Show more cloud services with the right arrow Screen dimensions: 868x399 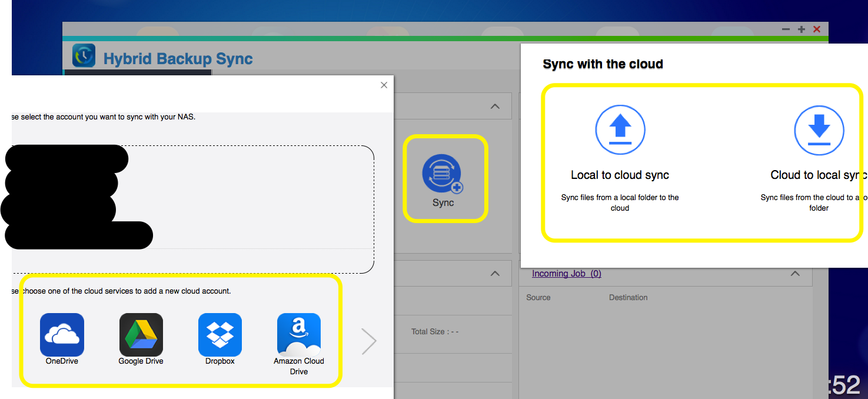click(x=369, y=341)
